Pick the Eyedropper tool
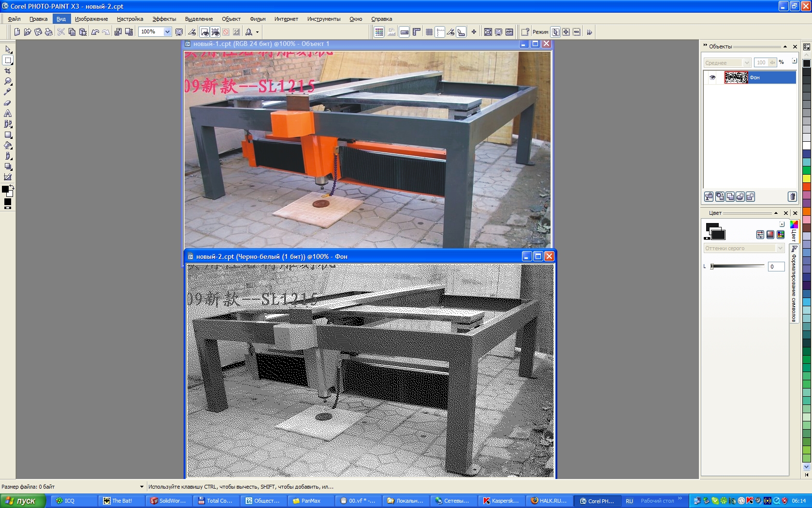Image resolution: width=812 pixels, height=508 pixels. pyautogui.click(x=8, y=92)
